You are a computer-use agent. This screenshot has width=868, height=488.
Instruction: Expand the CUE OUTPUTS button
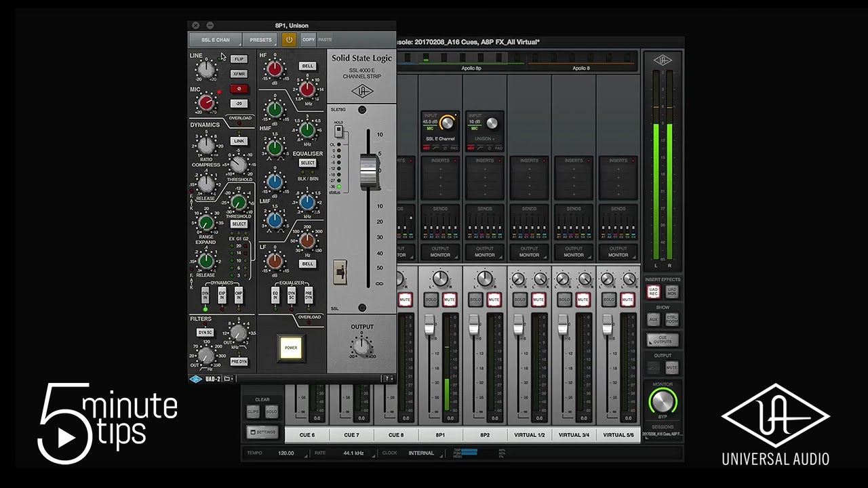(x=663, y=340)
